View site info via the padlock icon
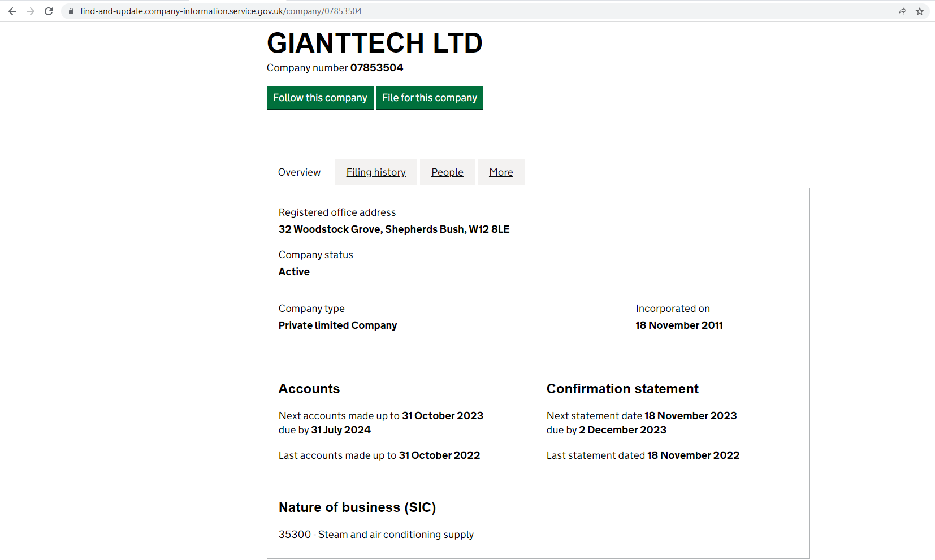 click(x=71, y=11)
